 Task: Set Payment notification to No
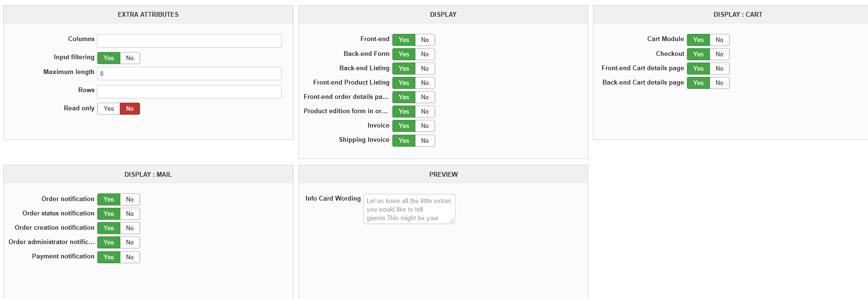[x=130, y=257]
